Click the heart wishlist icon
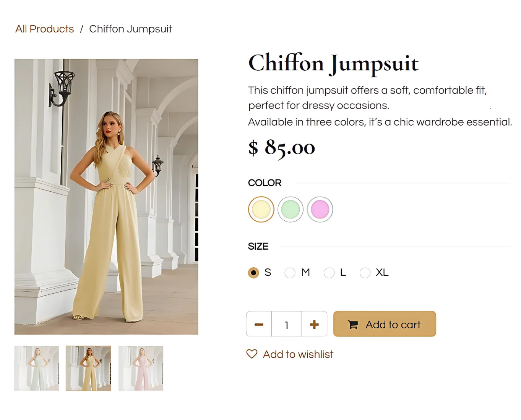Viewport: 521px width, 420px height. point(252,354)
